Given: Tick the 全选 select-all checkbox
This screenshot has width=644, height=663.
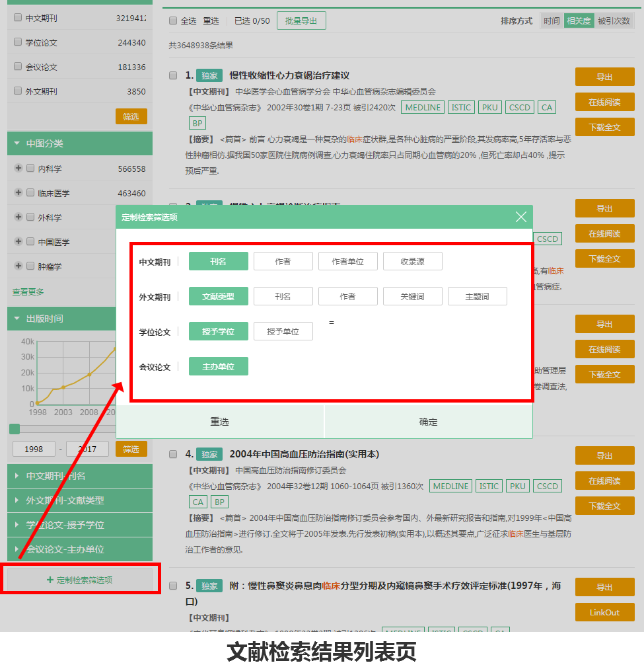Looking at the screenshot, I should pos(173,21).
